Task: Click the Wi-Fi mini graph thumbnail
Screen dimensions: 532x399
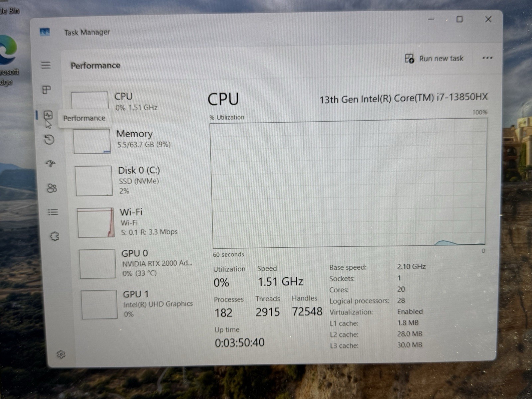Action: coord(96,222)
